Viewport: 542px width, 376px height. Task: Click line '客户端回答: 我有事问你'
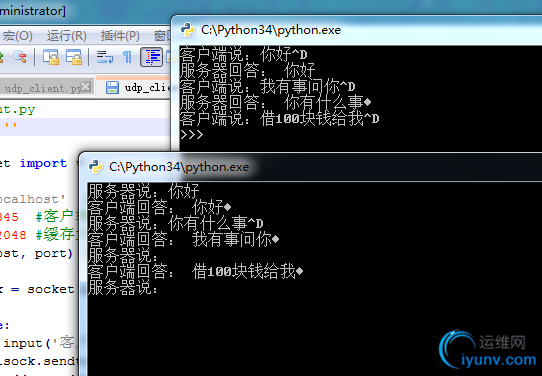pyautogui.click(x=183, y=239)
